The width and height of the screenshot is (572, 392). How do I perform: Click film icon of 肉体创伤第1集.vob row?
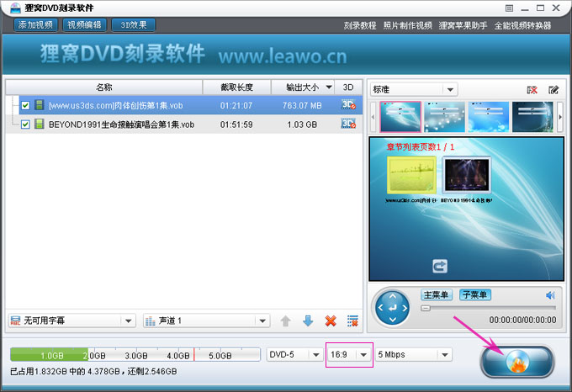pyautogui.click(x=39, y=105)
